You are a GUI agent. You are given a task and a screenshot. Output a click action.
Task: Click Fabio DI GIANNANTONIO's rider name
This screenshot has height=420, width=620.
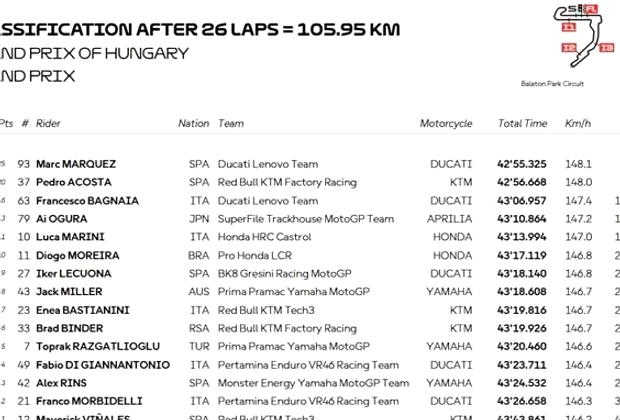103,365
